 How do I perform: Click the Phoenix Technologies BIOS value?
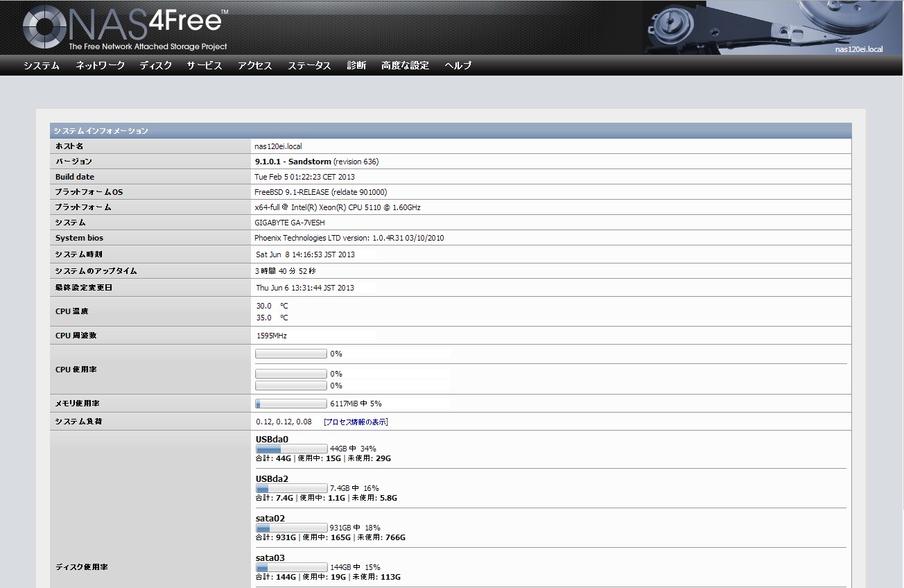pos(349,238)
